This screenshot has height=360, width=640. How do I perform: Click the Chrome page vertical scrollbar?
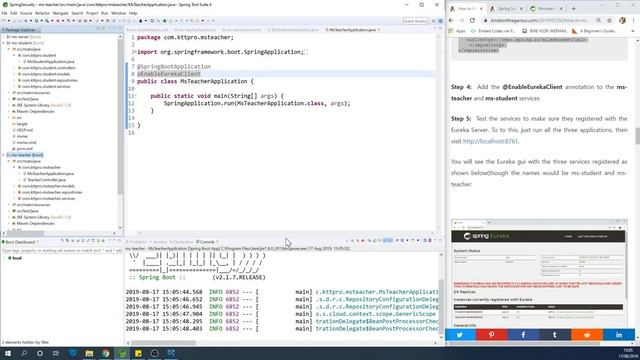tap(638, 136)
